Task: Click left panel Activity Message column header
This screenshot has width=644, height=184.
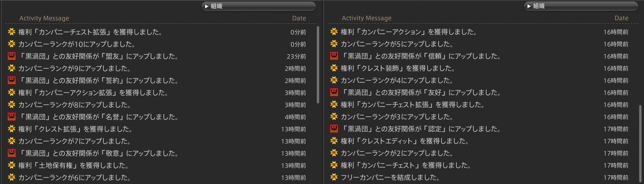Action: pos(44,18)
